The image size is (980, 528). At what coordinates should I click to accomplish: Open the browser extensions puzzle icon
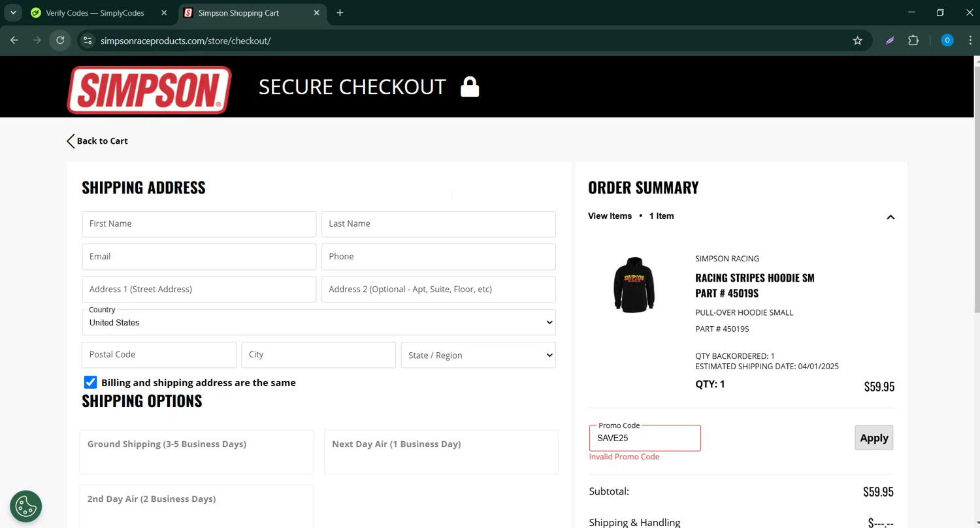click(x=913, y=41)
